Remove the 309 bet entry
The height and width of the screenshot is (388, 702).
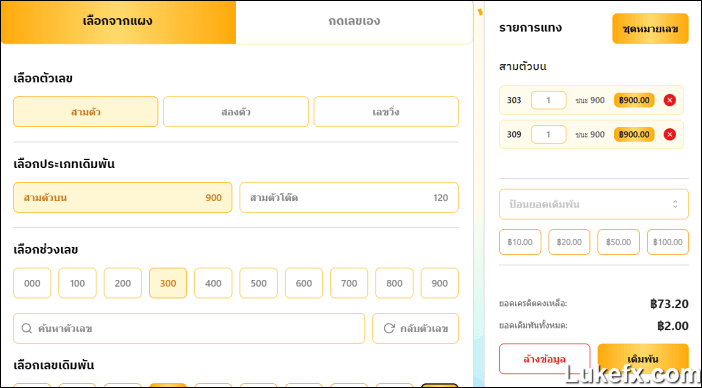[669, 134]
